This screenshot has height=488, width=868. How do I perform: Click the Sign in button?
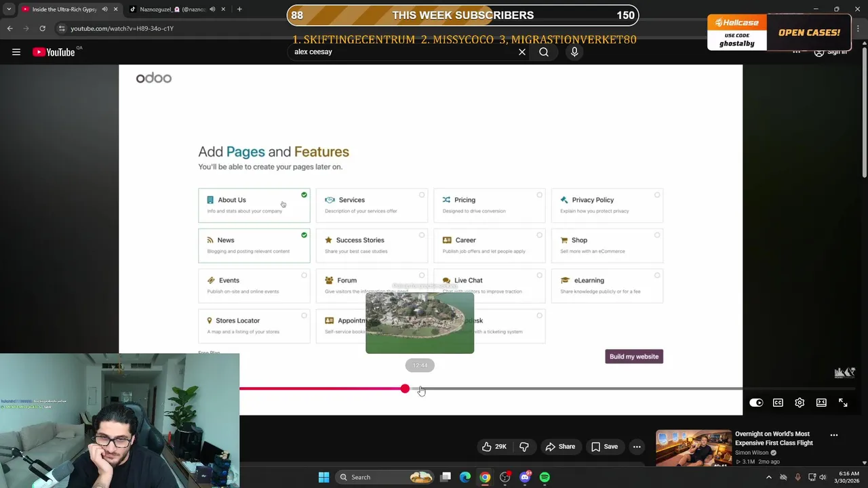pyautogui.click(x=830, y=52)
